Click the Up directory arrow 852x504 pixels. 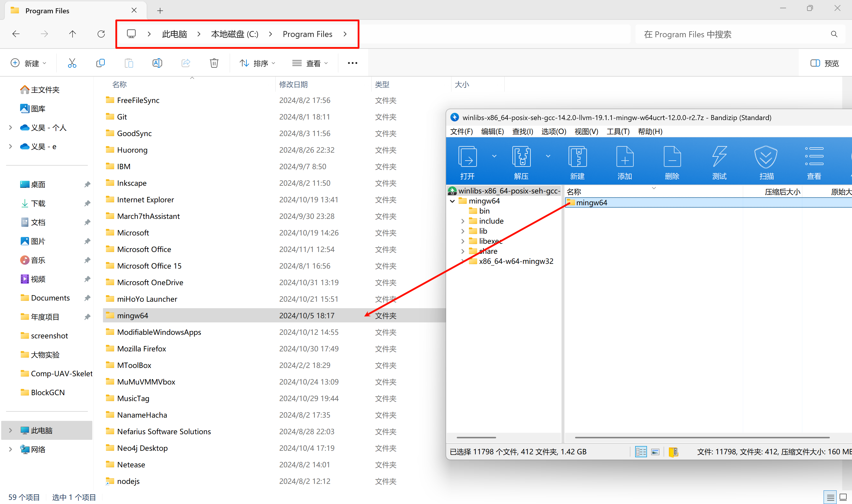[72, 34]
